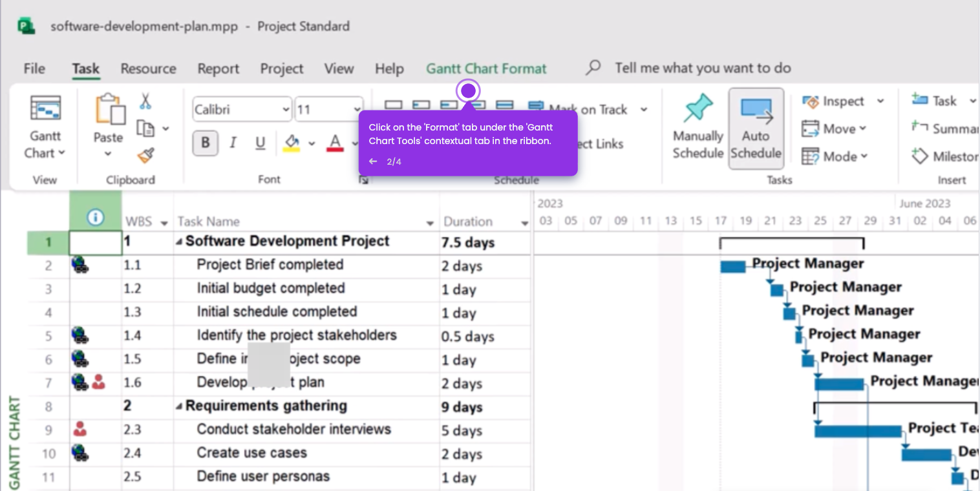This screenshot has width=980, height=491.
Task: Insert a Milestone
Action: click(x=944, y=156)
